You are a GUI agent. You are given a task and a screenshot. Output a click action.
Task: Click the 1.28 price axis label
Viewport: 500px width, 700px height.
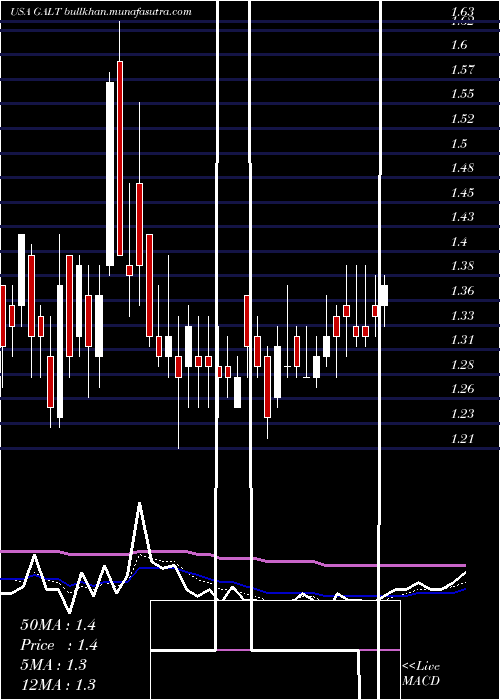462,365
